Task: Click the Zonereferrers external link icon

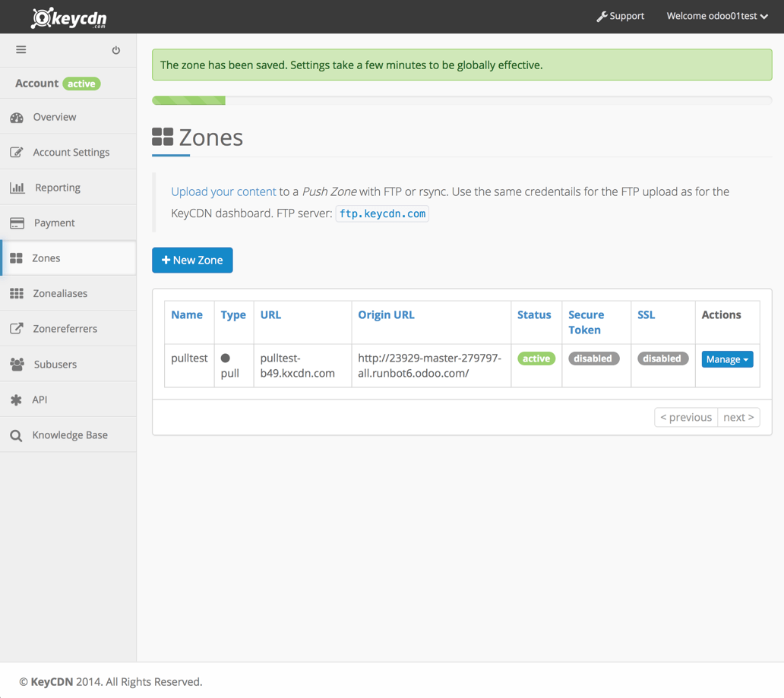Action: [x=17, y=329]
